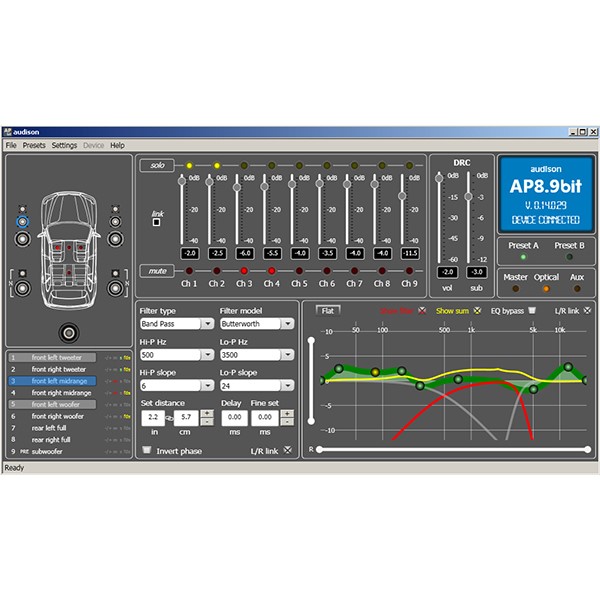Expand the Filter model Butterworth dropdown
The height and width of the screenshot is (600, 600).
(x=256, y=326)
